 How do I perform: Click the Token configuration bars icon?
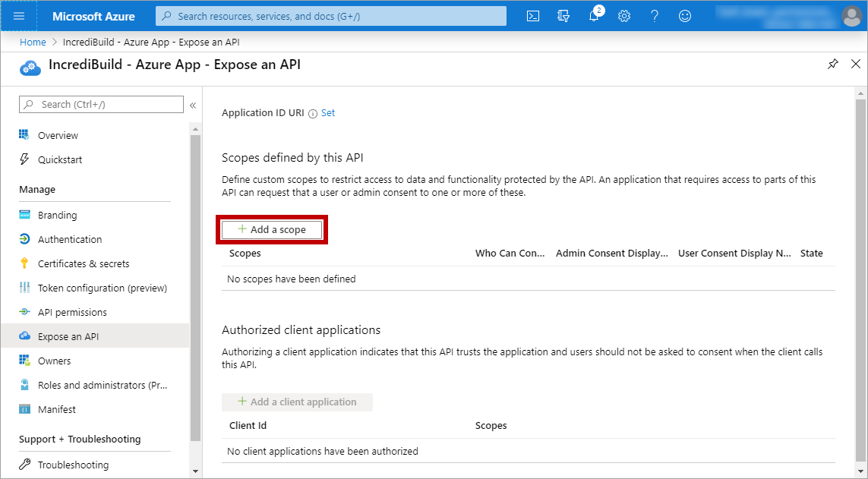tap(24, 288)
